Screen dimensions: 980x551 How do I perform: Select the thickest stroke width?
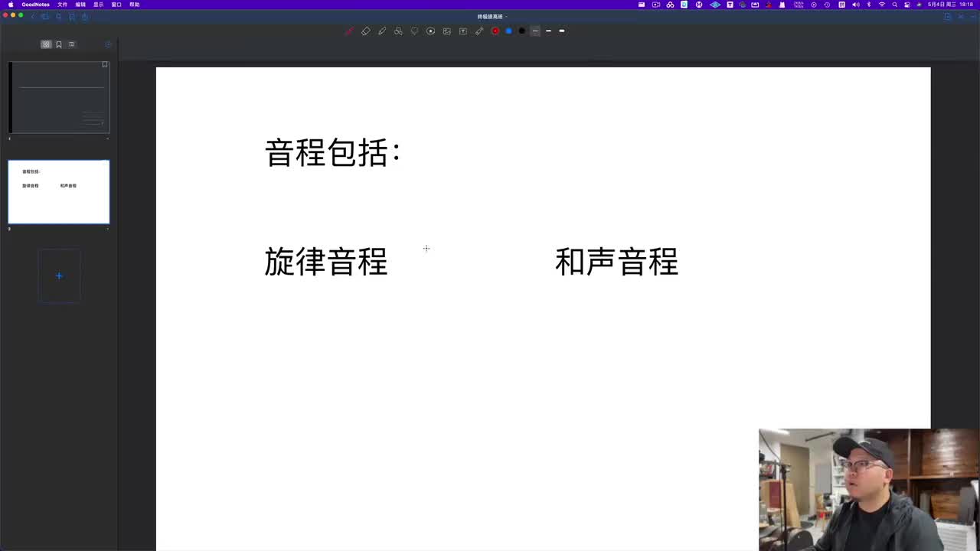[x=561, y=31]
